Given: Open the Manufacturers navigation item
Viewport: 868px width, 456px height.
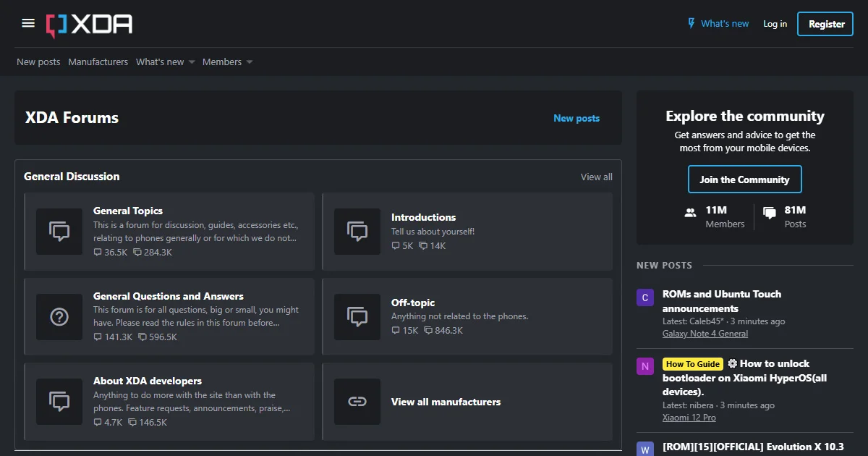Looking at the screenshot, I should tap(98, 62).
